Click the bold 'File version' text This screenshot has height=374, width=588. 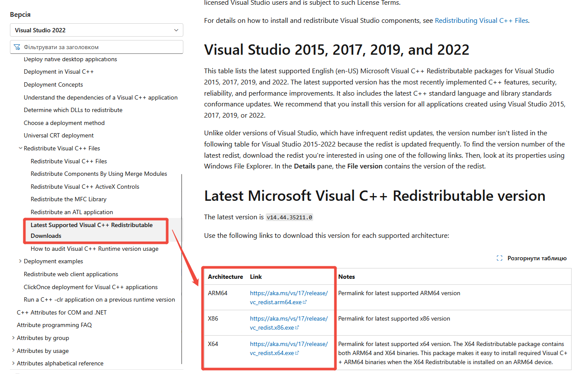coord(365,166)
